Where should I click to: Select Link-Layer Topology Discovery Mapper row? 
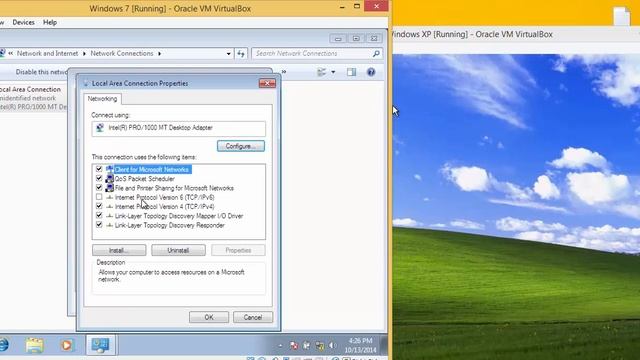click(x=178, y=216)
